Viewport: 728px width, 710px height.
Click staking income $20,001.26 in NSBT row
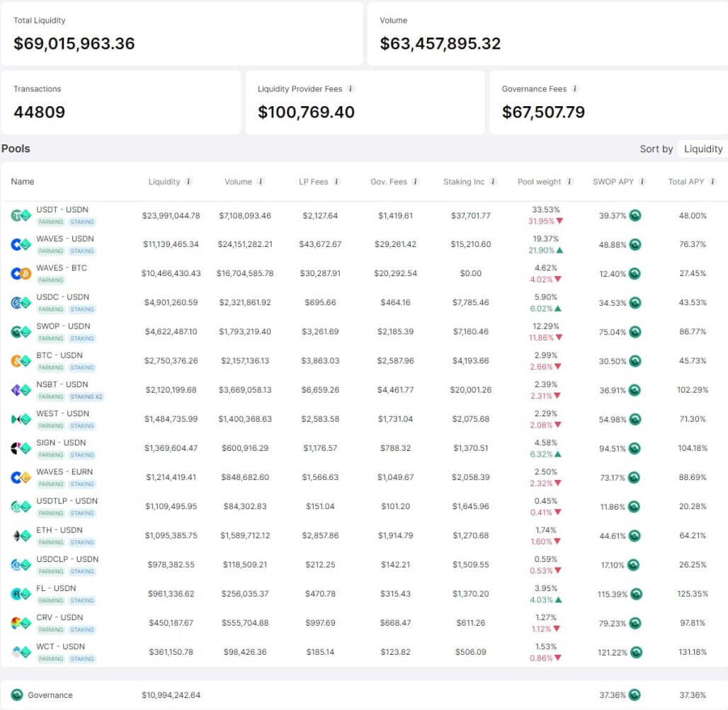[x=470, y=390]
